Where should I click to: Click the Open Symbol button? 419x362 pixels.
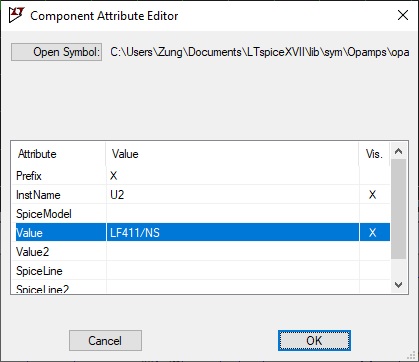56,52
